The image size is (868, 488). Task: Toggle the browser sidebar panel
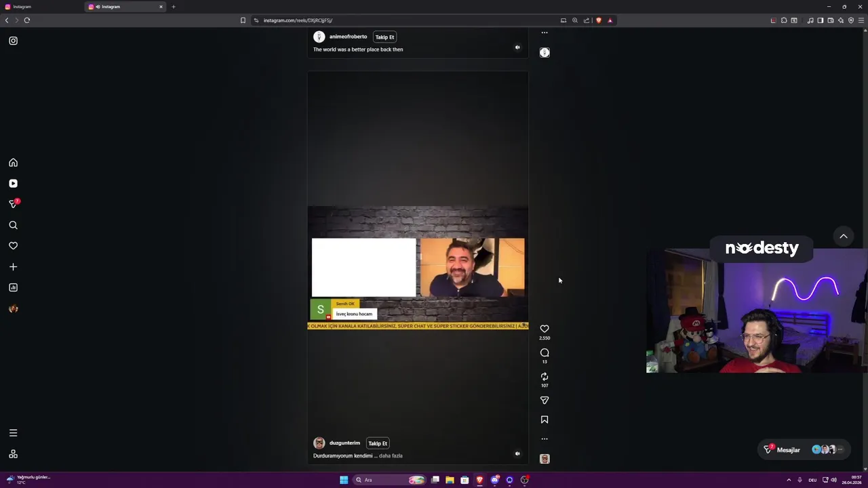(x=820, y=20)
